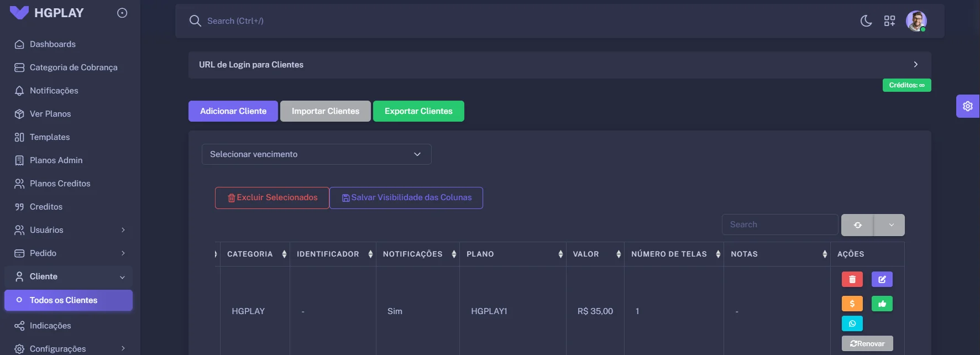980x355 pixels.
Task: Click the table Search input field
Action: coord(779,225)
